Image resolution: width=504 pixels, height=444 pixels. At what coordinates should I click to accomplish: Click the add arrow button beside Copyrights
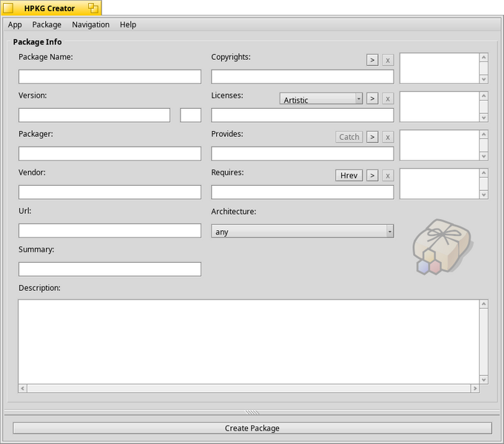372,60
